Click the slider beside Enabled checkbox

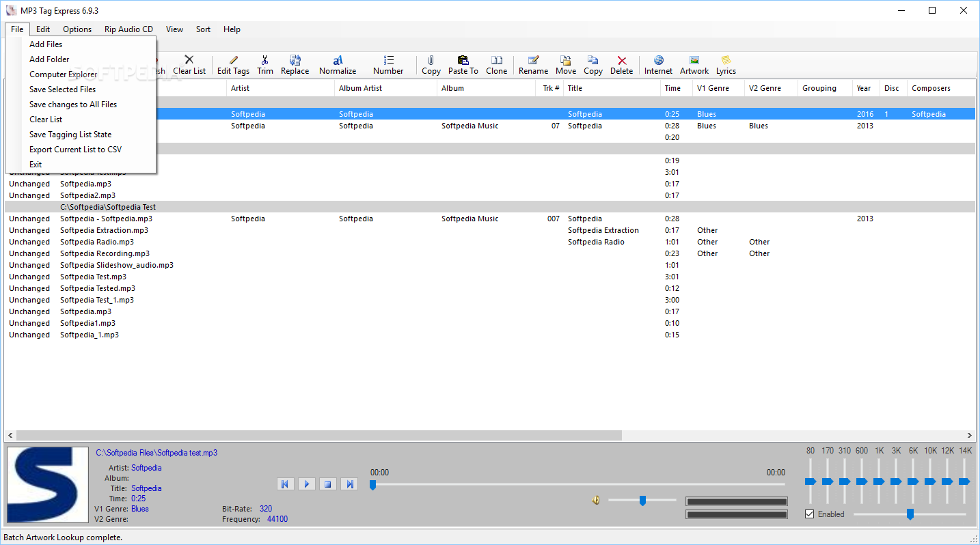coord(910,514)
